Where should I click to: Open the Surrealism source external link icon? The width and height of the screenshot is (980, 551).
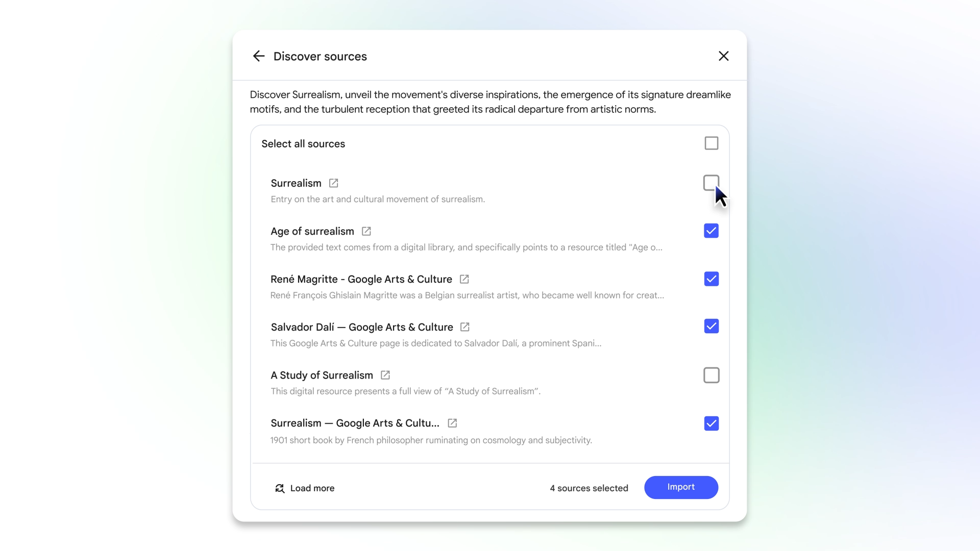coord(333,183)
